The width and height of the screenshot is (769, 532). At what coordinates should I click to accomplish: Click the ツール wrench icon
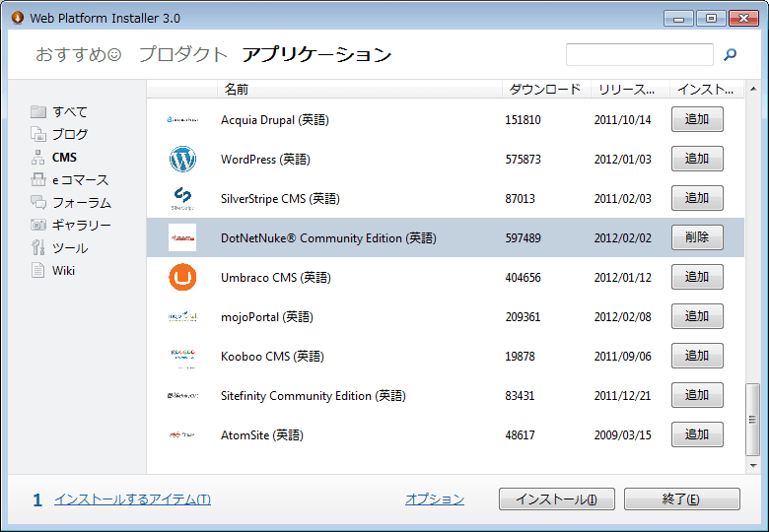[38, 247]
